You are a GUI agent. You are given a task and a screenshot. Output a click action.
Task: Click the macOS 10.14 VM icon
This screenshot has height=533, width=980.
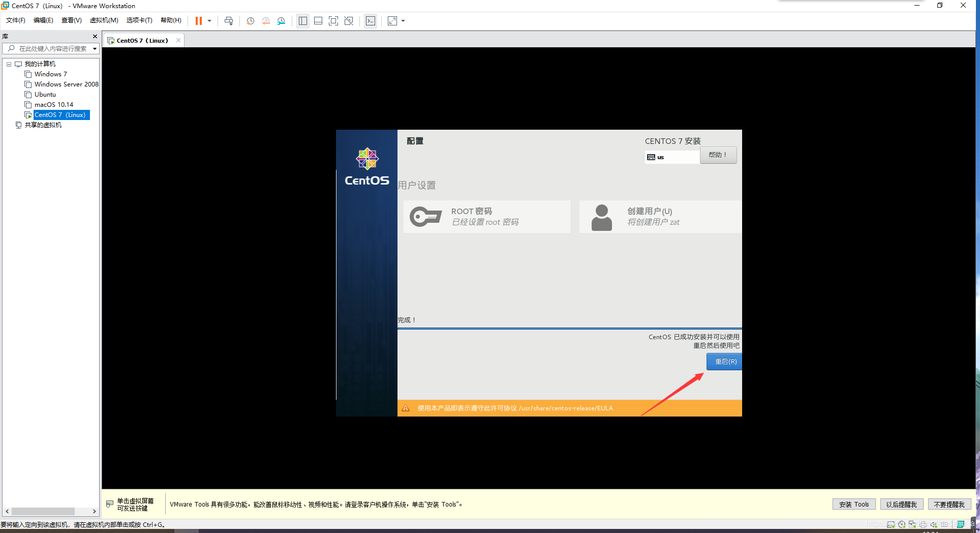28,105
